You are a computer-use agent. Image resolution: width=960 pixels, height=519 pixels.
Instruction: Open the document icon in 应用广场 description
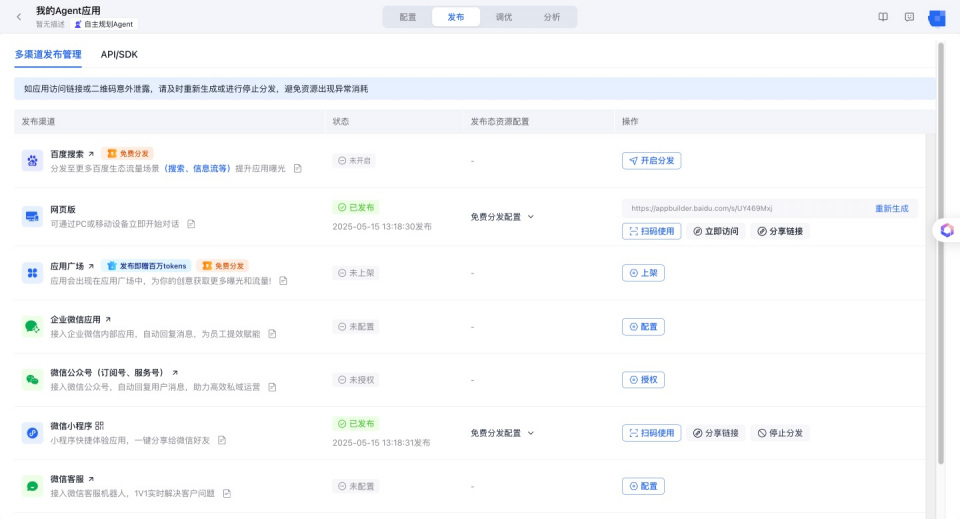click(283, 281)
